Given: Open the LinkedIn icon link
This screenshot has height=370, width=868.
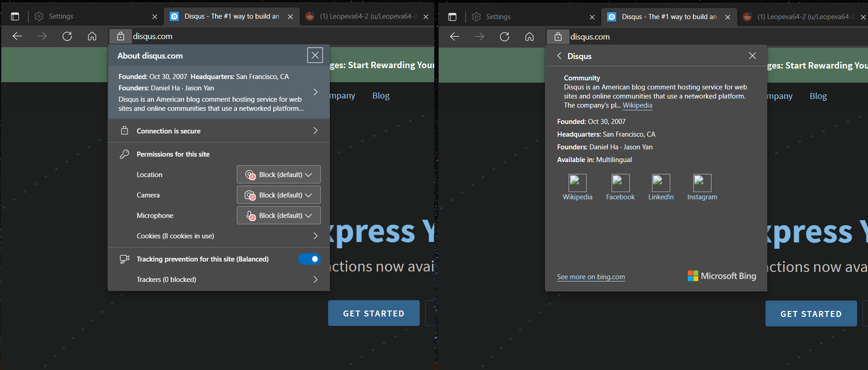Looking at the screenshot, I should 661,183.
